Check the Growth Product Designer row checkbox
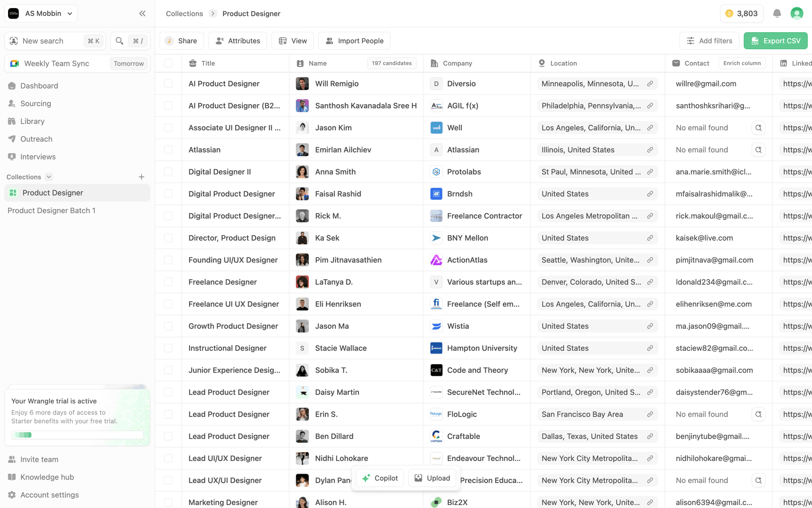Viewport: 812px width, 508px height. pyautogui.click(x=168, y=326)
